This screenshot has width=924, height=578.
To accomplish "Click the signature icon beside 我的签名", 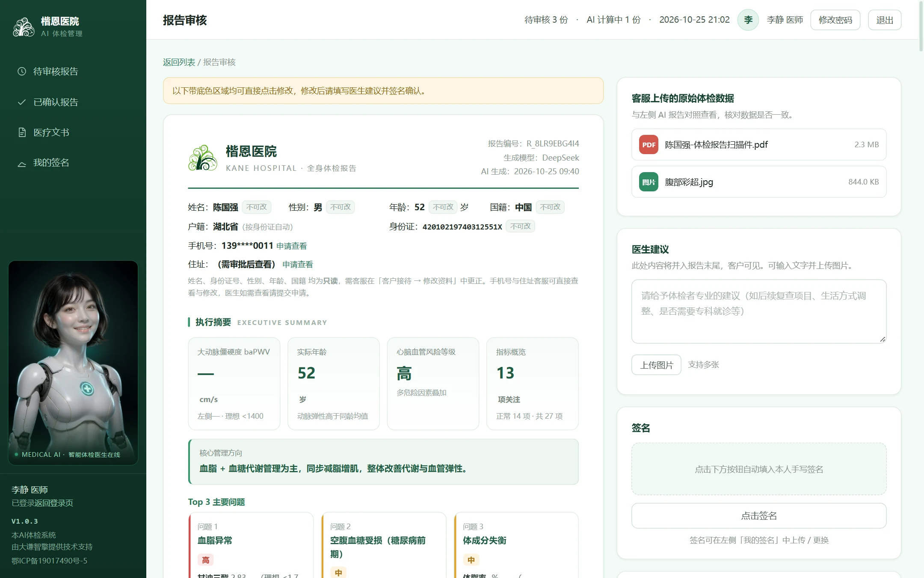I will coord(22,163).
